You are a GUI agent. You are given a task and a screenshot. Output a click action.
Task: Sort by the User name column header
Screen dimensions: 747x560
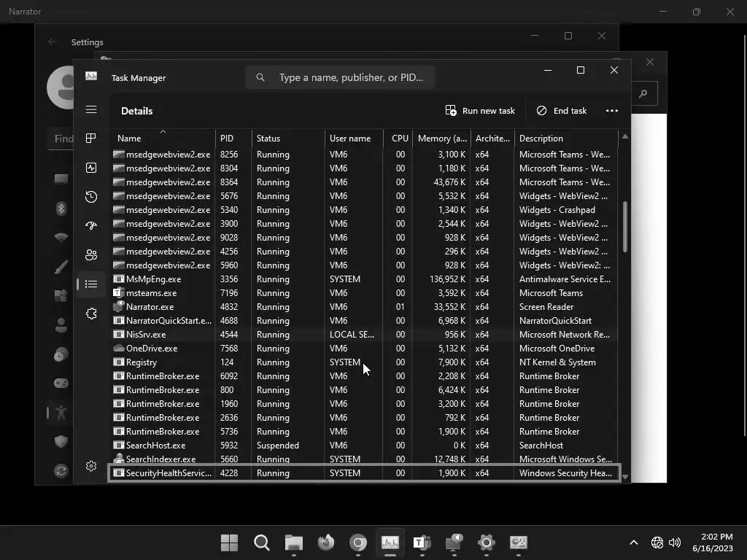(354, 138)
